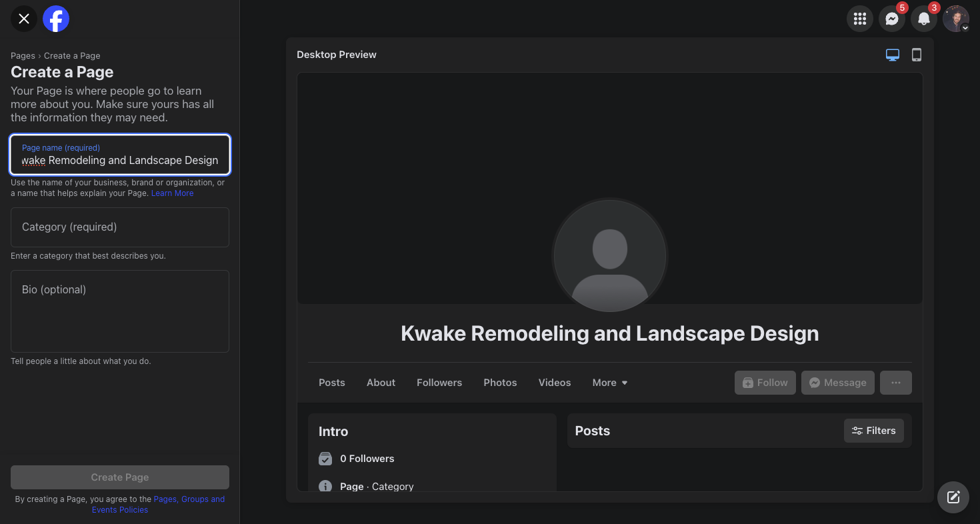The width and height of the screenshot is (980, 524).
Task: Open account profile menu
Action: [x=956, y=19]
